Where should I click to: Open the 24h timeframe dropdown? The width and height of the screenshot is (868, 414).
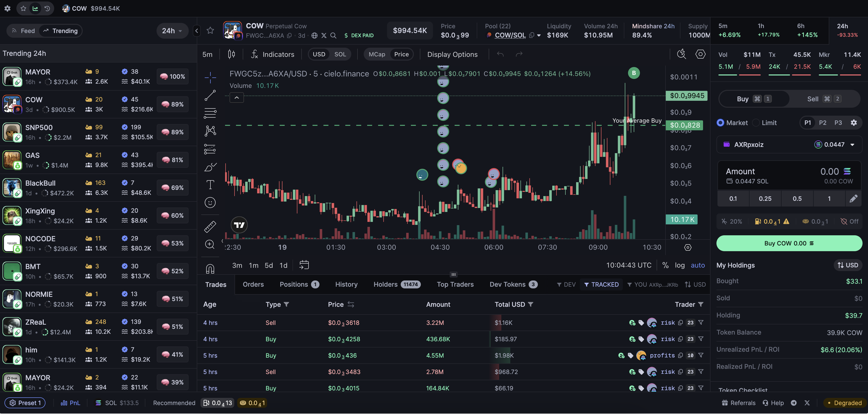(172, 31)
